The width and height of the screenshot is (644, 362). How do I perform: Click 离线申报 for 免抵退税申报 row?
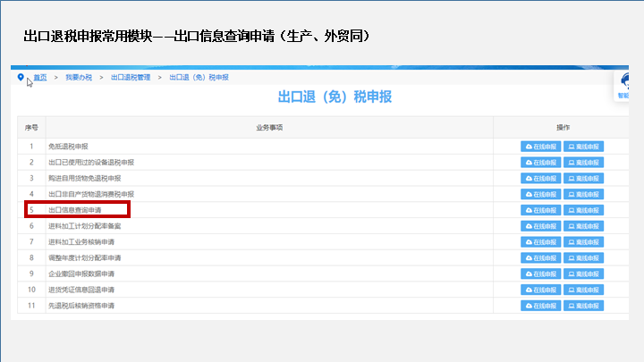[583, 147]
